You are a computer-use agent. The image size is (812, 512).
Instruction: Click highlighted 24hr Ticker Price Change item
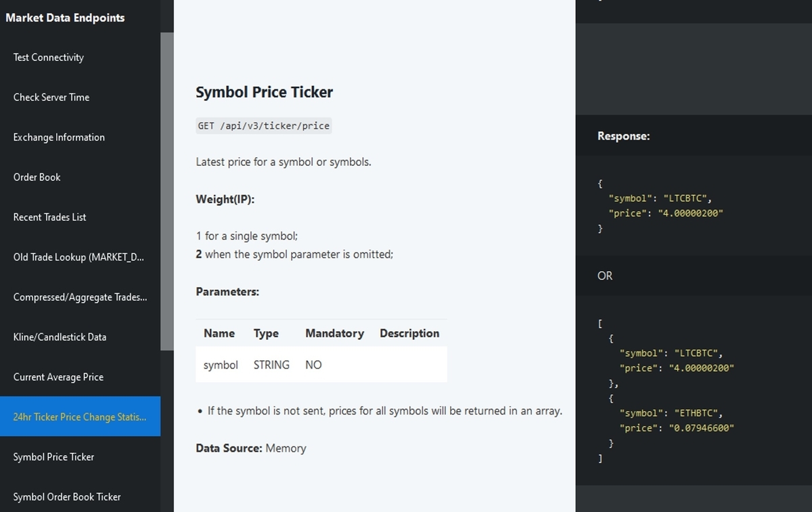click(80, 417)
